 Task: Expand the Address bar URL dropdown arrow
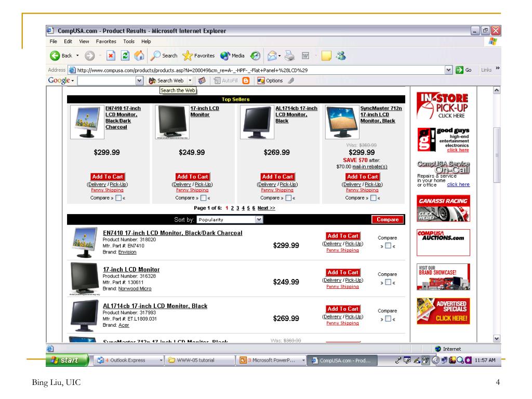click(x=448, y=70)
